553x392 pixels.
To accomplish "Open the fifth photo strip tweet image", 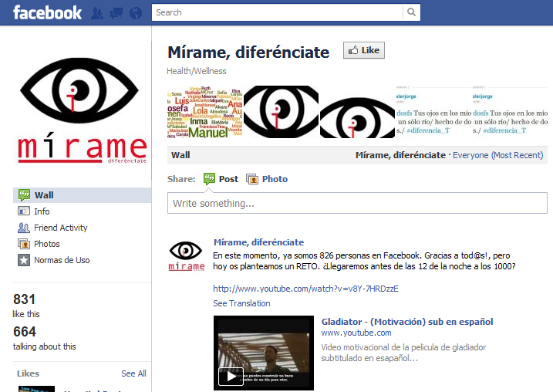I will 510,112.
